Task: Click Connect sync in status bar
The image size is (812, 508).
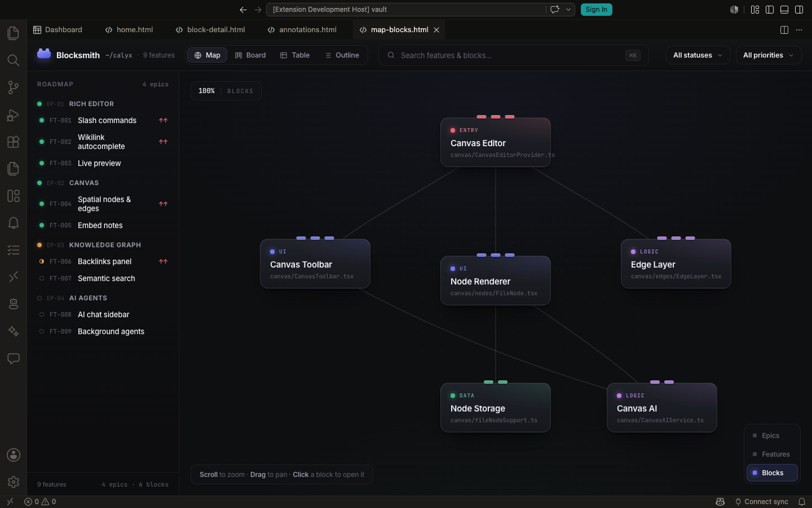Action: coord(761,502)
